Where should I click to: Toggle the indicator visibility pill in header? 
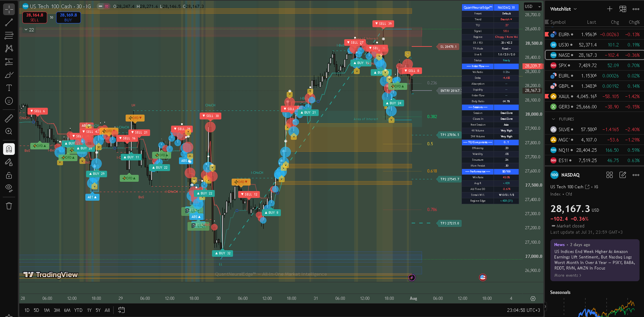coord(104,6)
